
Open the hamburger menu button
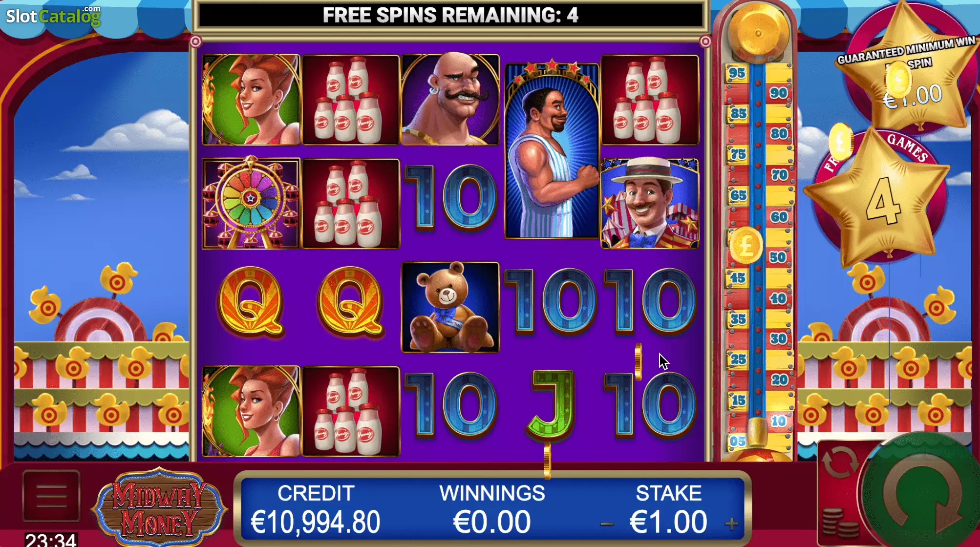click(x=51, y=496)
